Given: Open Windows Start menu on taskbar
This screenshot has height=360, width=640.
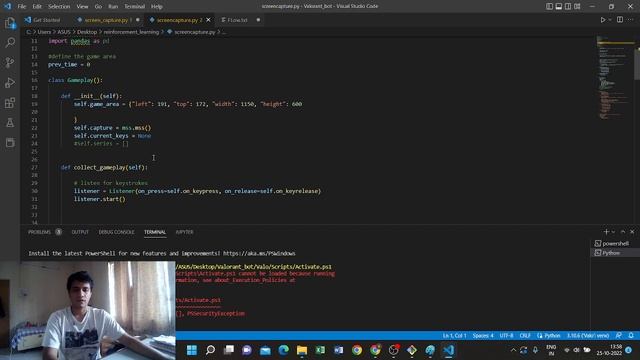Looking at the screenshot, I should 192,350.
